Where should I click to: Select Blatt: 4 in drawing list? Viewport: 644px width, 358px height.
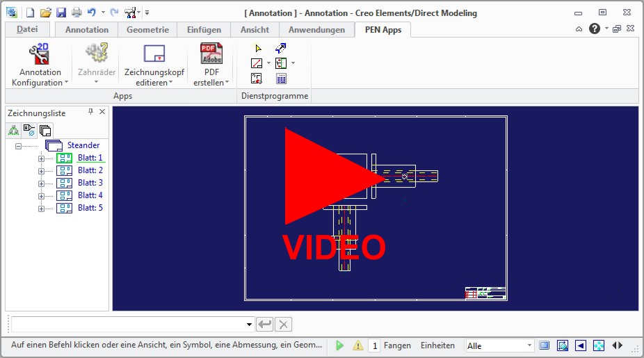[x=90, y=195]
